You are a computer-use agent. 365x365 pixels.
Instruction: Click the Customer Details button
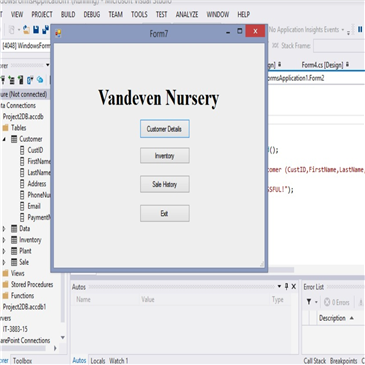[x=165, y=129]
